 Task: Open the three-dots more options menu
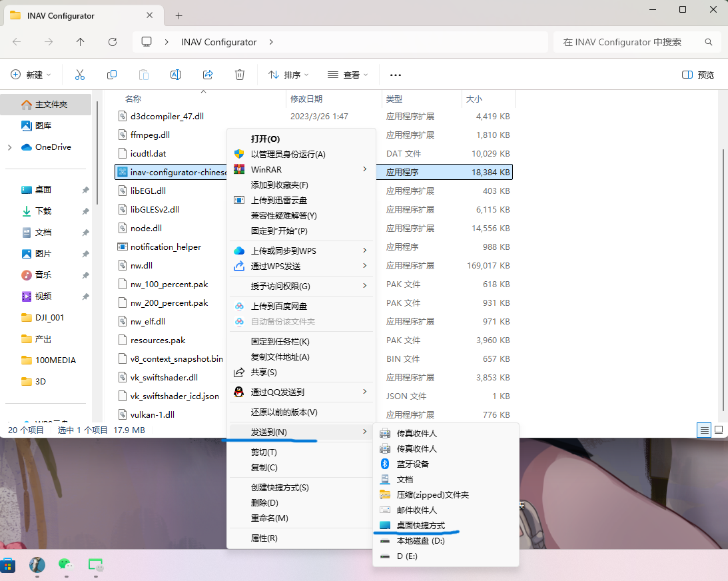coord(396,75)
